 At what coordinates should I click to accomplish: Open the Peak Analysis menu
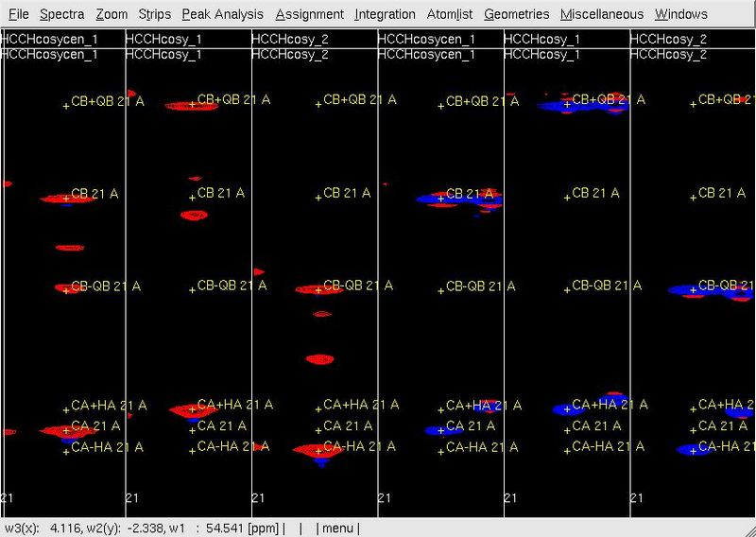223,14
